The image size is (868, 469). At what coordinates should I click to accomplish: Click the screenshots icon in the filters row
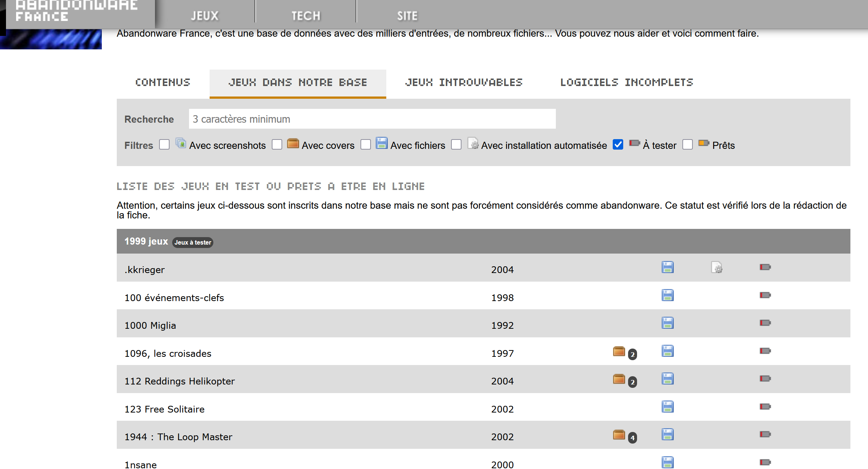(x=181, y=143)
